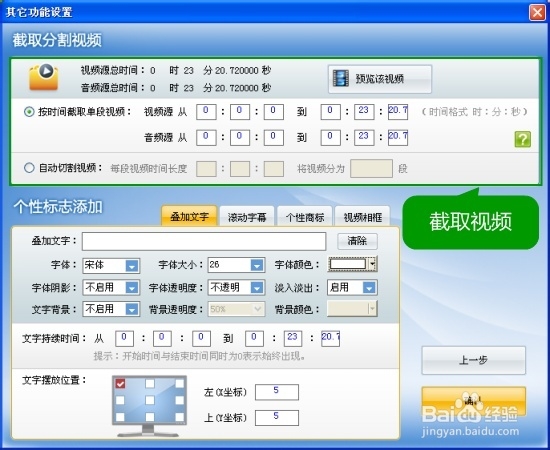Click the auto-cut segment length hour field
The width and height of the screenshot is (550, 450).
[x=206, y=169]
